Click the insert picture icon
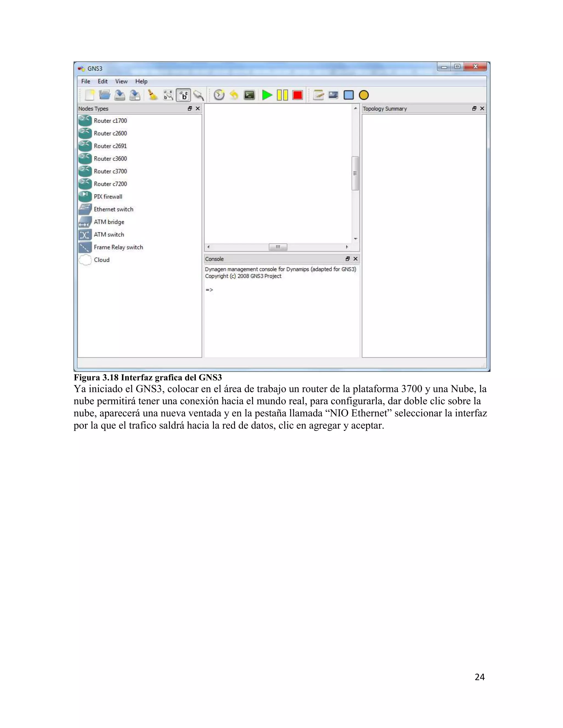 (333, 95)
